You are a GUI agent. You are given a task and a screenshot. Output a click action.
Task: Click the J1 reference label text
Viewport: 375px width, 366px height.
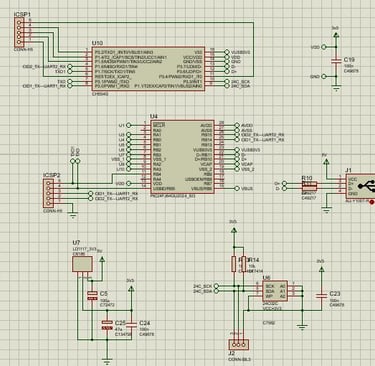(348, 170)
